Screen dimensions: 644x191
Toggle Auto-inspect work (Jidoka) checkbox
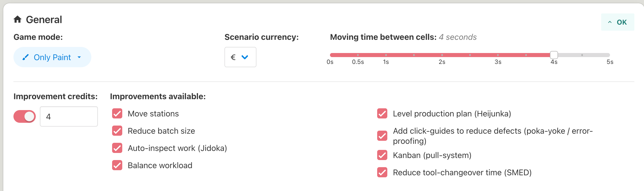pyautogui.click(x=117, y=148)
